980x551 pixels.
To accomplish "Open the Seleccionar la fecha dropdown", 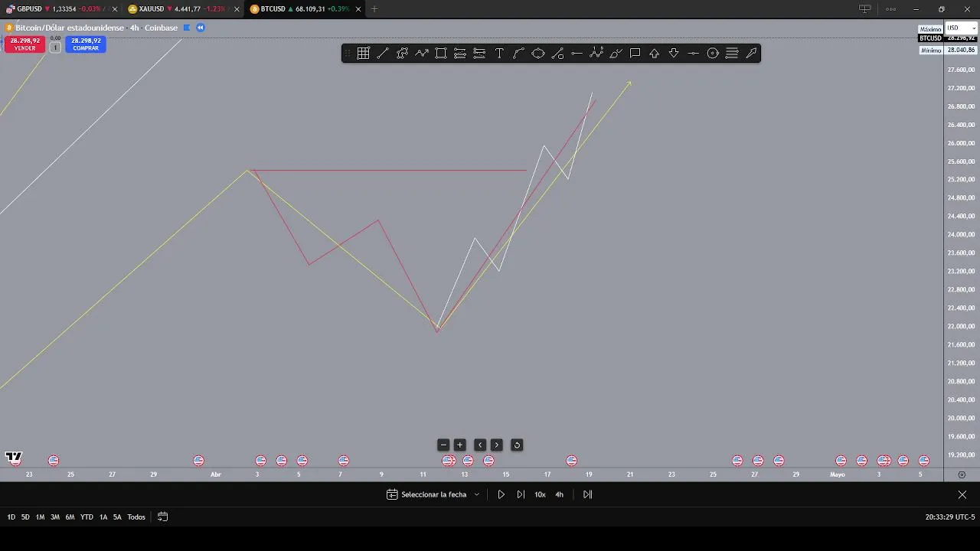I will 433,494.
